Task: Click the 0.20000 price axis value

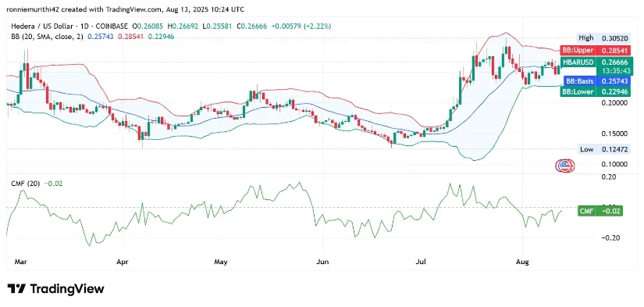Action: [614, 103]
